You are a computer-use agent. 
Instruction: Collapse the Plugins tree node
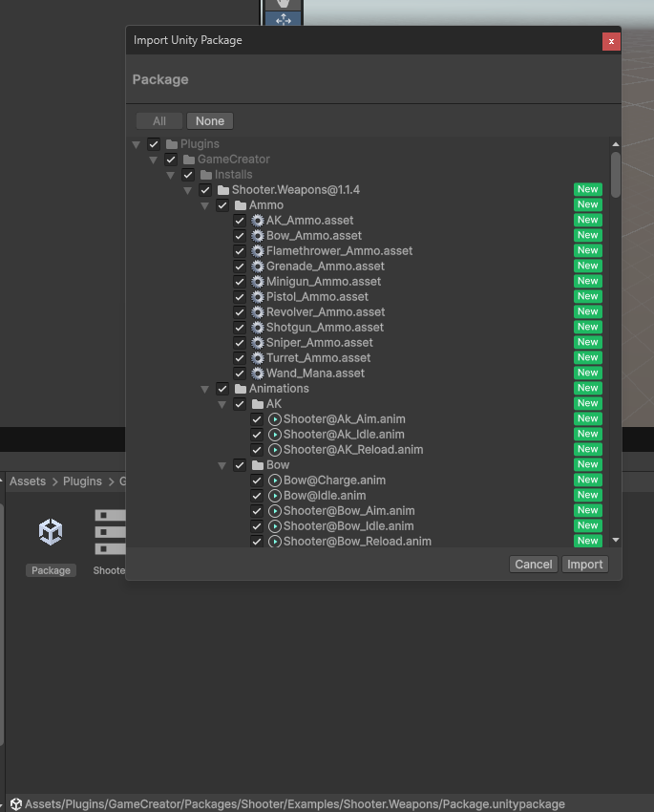(137, 144)
